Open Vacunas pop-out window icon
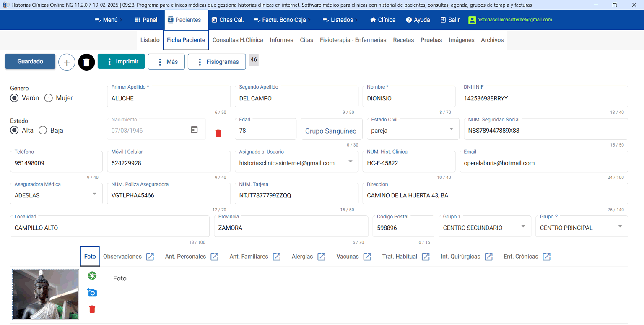The image size is (644, 325). pos(367,257)
